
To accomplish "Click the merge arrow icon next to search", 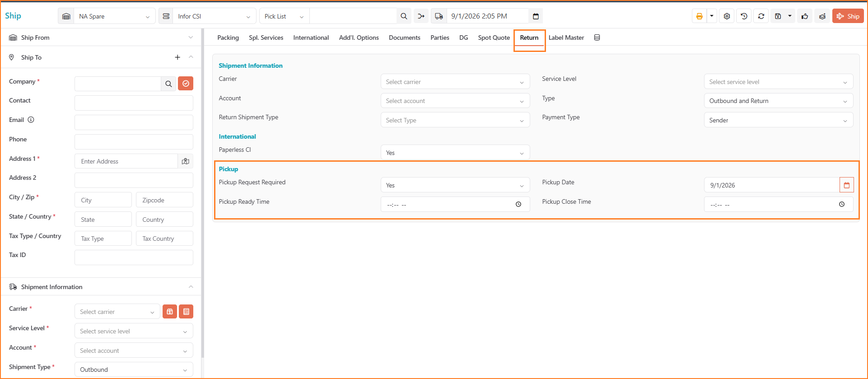I will (421, 16).
